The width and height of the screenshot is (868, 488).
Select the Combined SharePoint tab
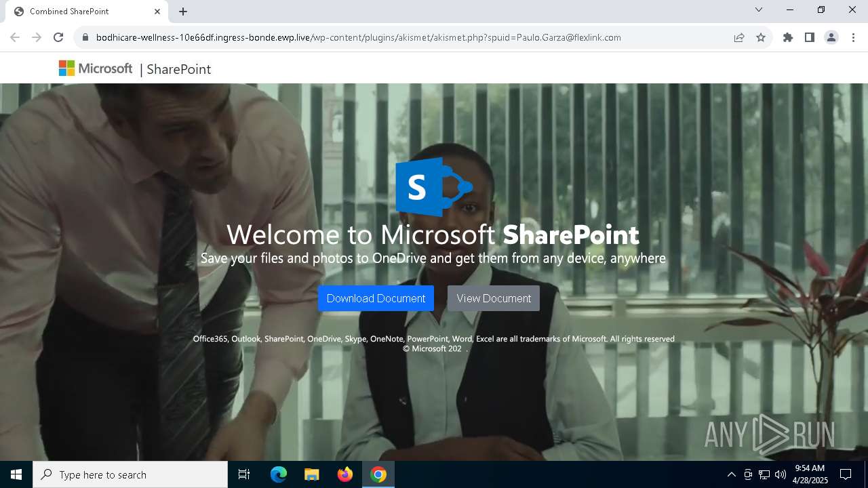tap(87, 12)
